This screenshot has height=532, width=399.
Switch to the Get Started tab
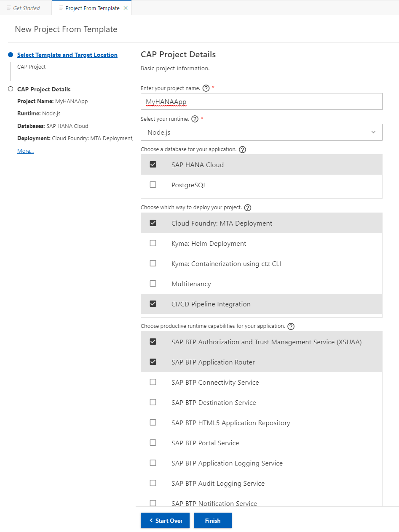point(26,8)
